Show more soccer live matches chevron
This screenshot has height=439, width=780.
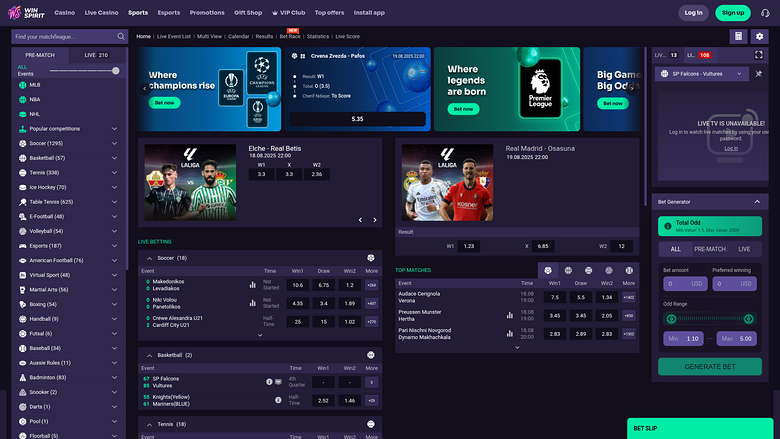click(x=260, y=336)
